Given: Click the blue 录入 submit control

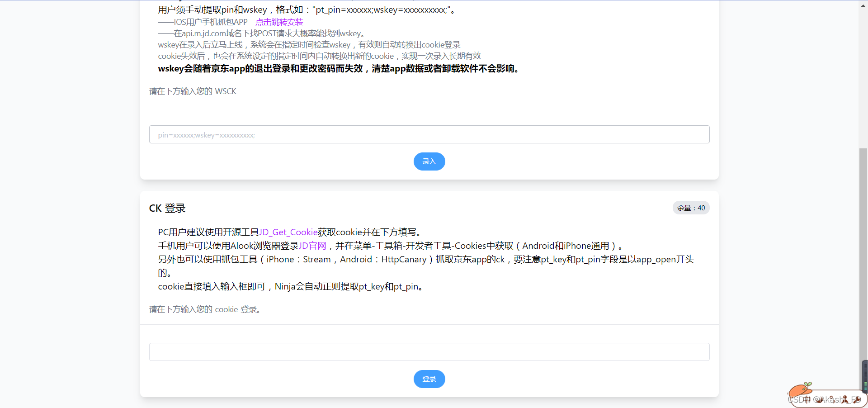Looking at the screenshot, I should (x=429, y=161).
